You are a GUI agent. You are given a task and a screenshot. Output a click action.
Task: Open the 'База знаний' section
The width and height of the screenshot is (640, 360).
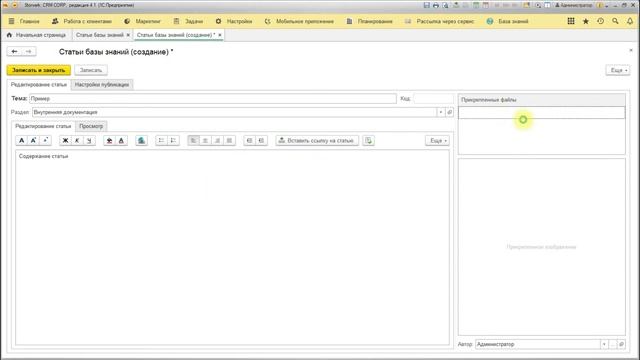point(507,21)
